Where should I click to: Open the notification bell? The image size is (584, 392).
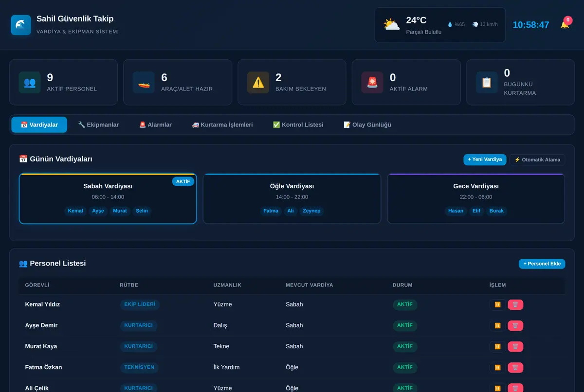point(565,24)
